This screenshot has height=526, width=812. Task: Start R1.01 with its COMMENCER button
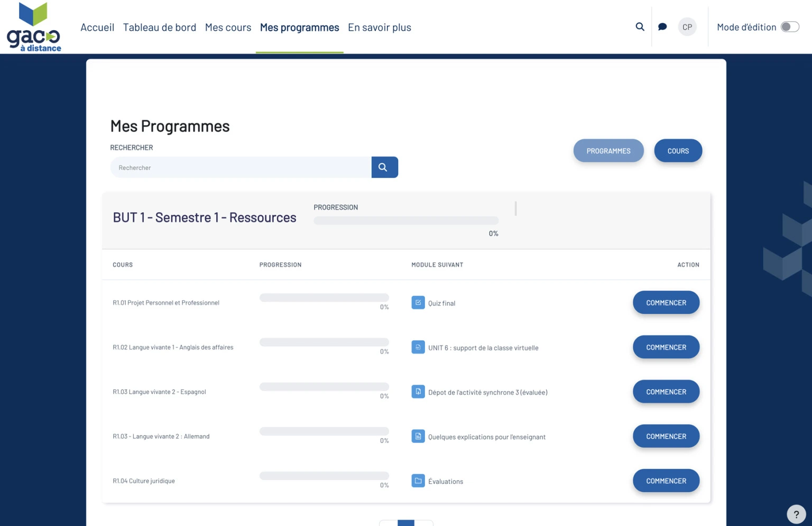coord(666,302)
